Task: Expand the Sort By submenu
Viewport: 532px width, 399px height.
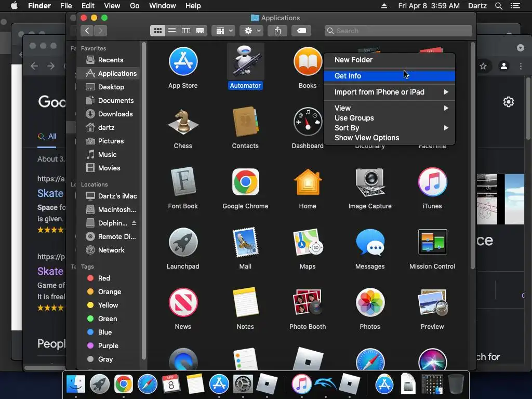Action: [x=389, y=128]
